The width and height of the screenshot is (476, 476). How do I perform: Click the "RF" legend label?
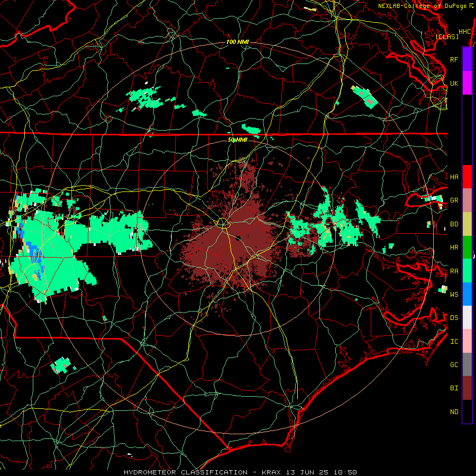coord(454,60)
